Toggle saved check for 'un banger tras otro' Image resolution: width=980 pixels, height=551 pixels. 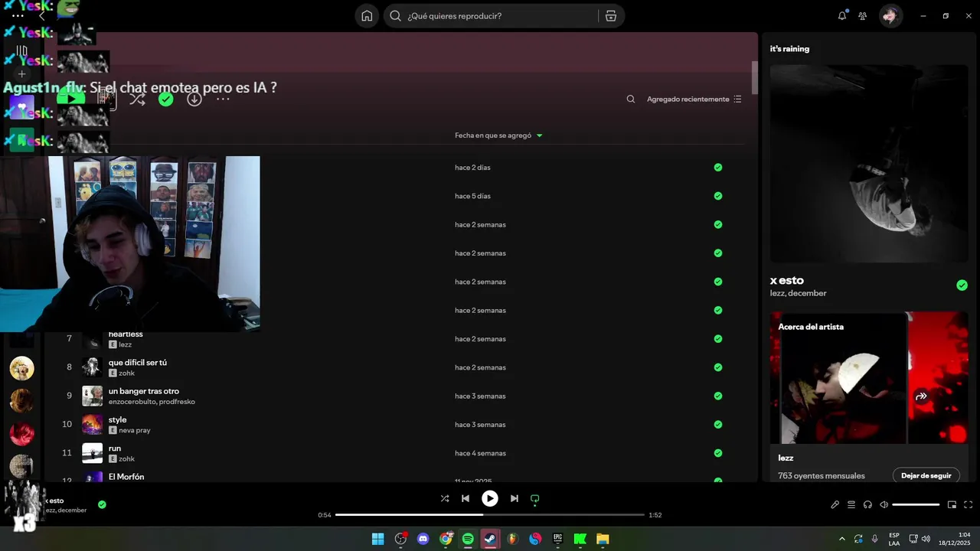pyautogui.click(x=718, y=396)
